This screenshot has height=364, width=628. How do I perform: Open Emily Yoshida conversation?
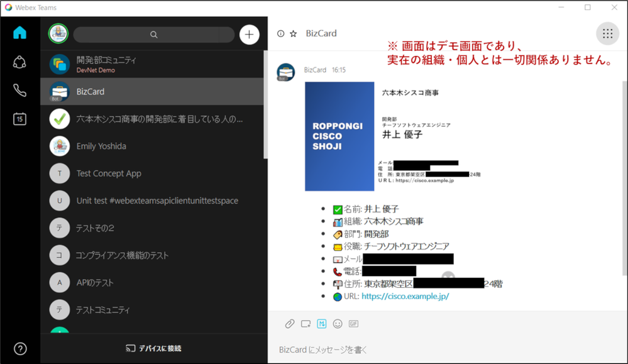151,146
